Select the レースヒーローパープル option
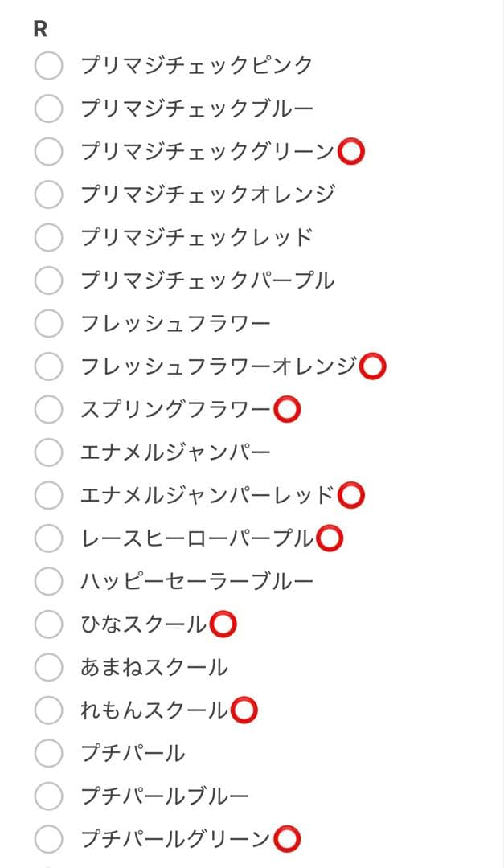 pos(49,538)
